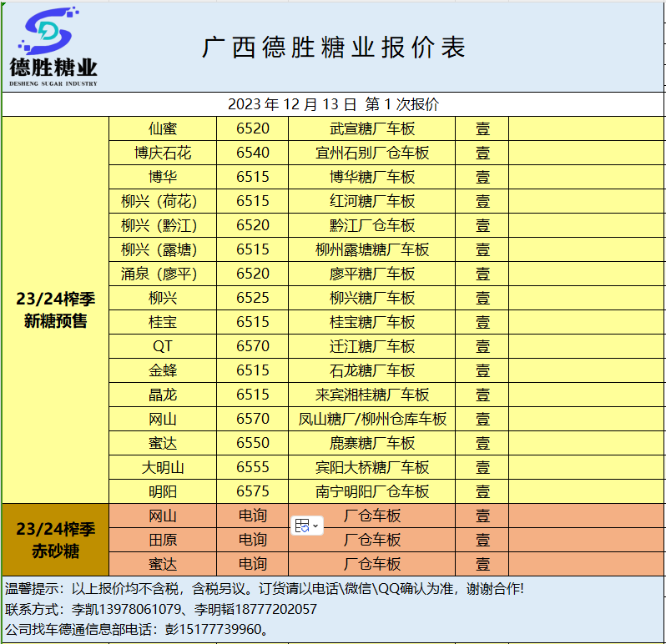Click 电询 in the 田原 row
Screen dimensions: 666x644
(253, 540)
